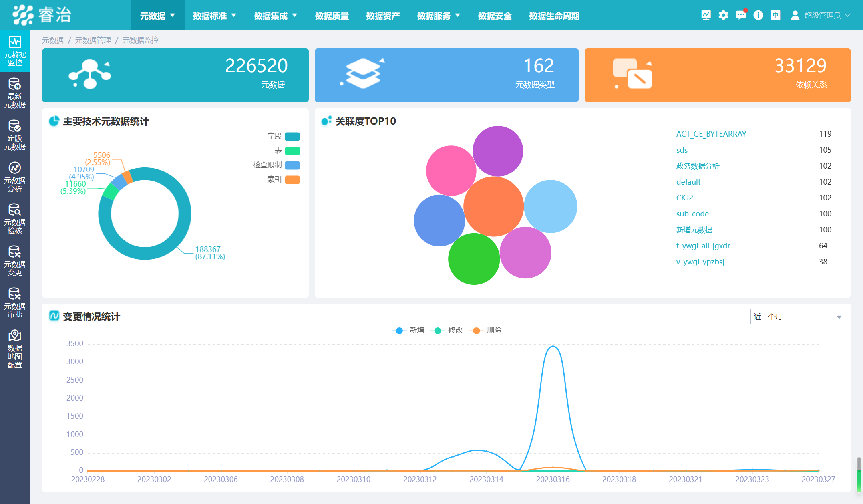The width and height of the screenshot is (863, 504).
Task: Switch to the 数据安全 menu
Action: point(495,16)
